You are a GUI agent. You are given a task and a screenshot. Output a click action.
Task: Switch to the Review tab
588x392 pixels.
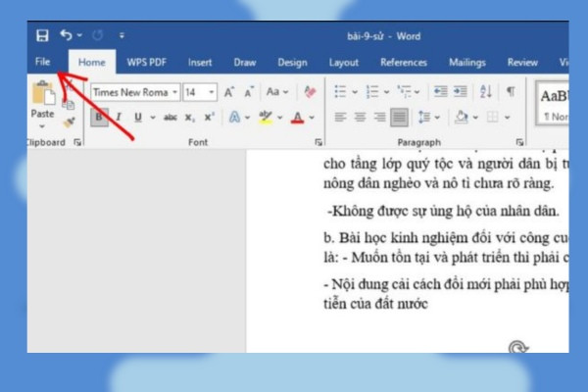click(x=522, y=63)
